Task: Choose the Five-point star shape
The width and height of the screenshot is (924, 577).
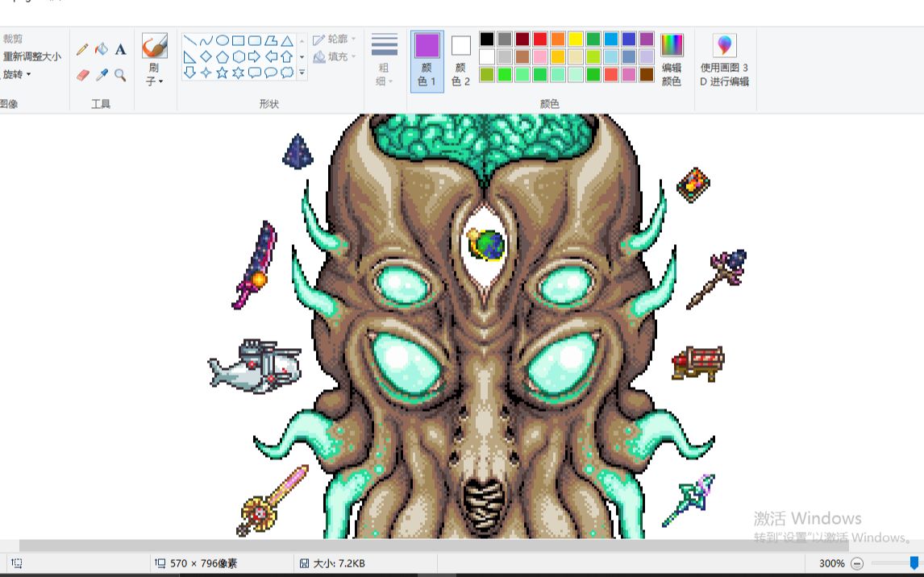Action: (223, 73)
